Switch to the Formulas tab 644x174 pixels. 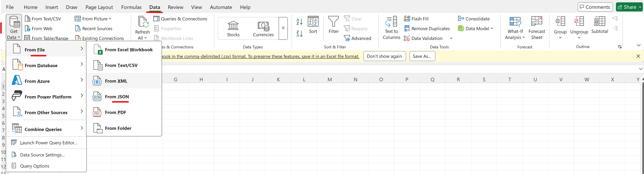pos(131,7)
